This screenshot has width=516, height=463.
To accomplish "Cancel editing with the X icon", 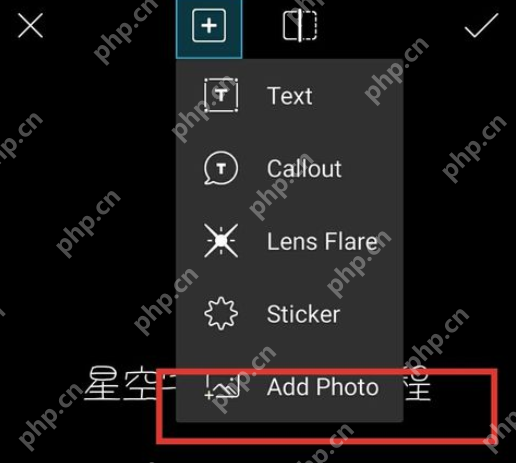I will [30, 26].
